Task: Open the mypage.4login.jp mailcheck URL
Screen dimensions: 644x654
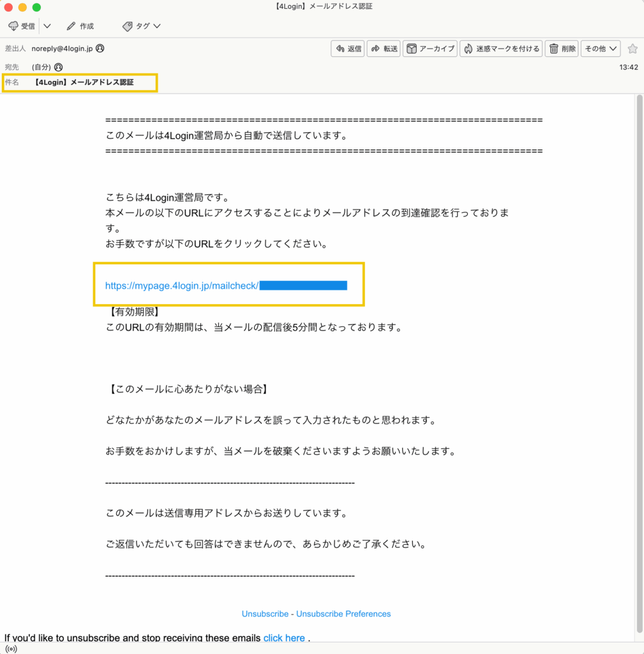Action: point(182,285)
